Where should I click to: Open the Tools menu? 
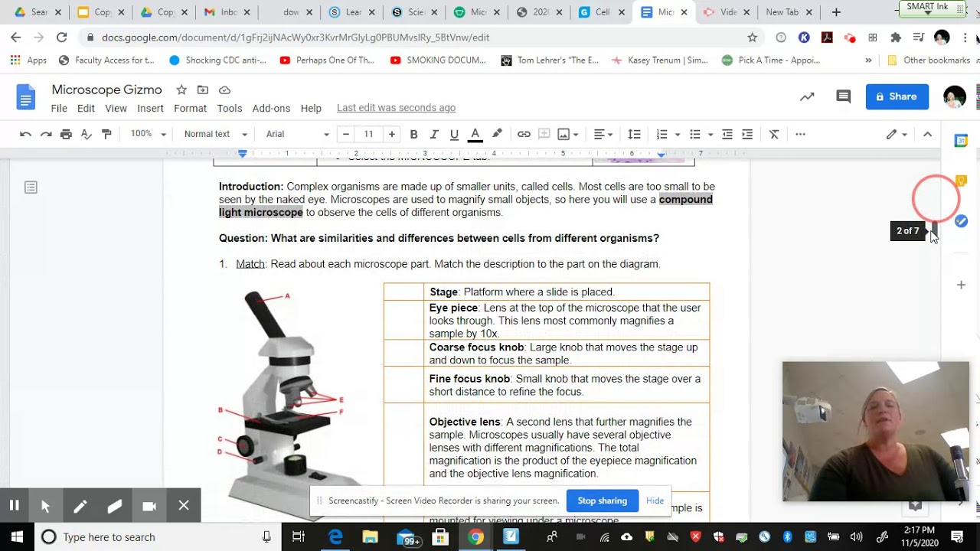229,108
